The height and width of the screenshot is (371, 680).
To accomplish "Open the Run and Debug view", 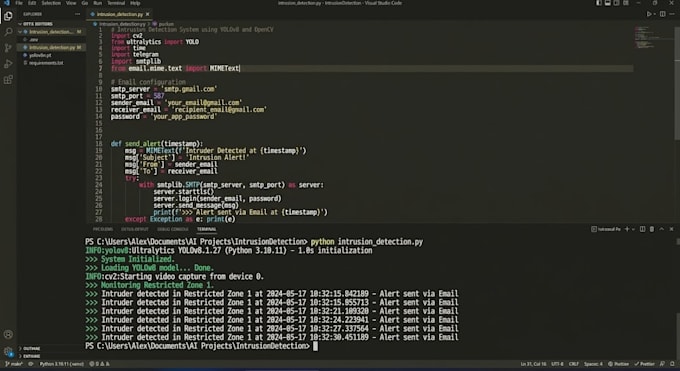I will point(8,64).
